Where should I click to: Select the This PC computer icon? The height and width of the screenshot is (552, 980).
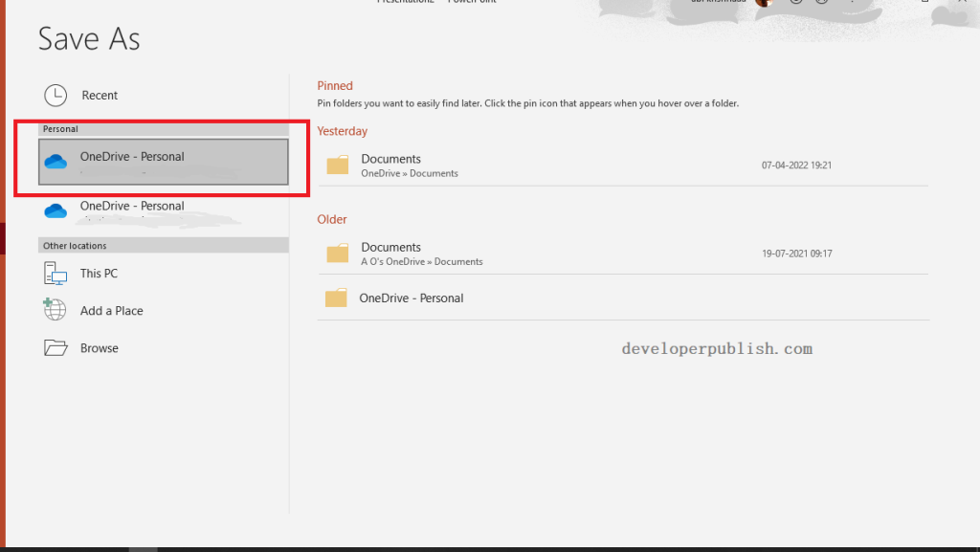click(55, 273)
